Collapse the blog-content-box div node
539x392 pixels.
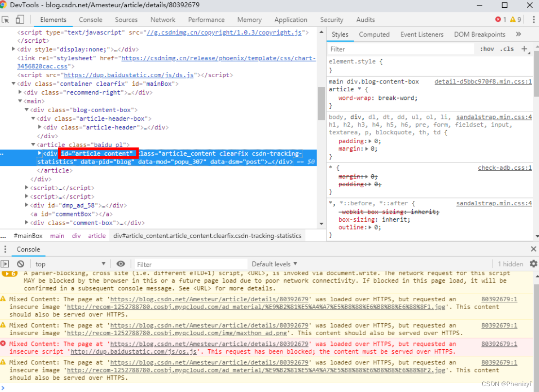coord(27,110)
